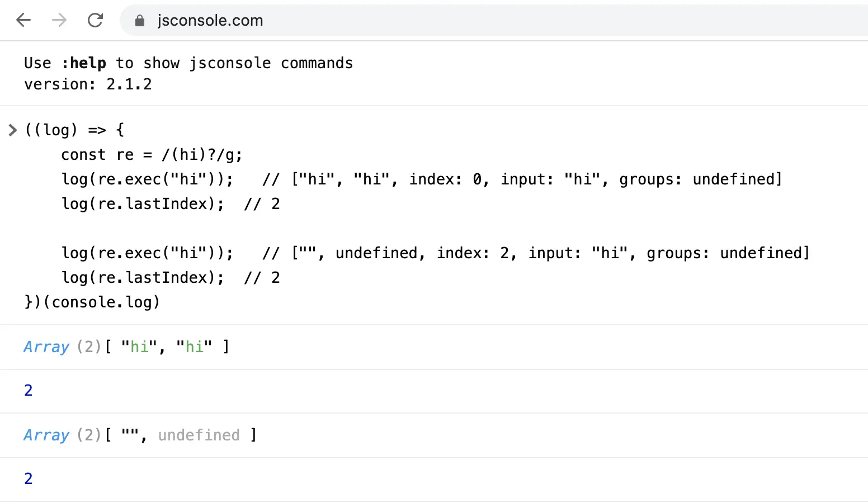
Task: Expand the first Array (2) output
Action: click(46, 347)
